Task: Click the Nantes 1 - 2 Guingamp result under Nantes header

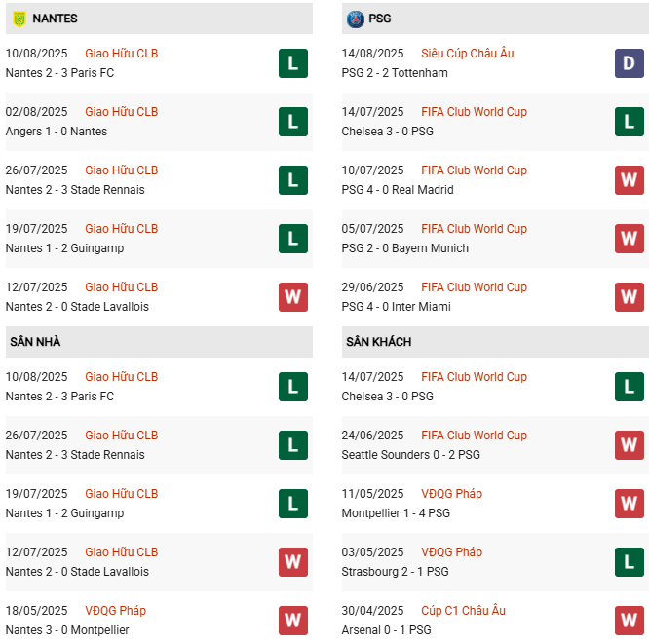Action: pyautogui.click(x=64, y=248)
